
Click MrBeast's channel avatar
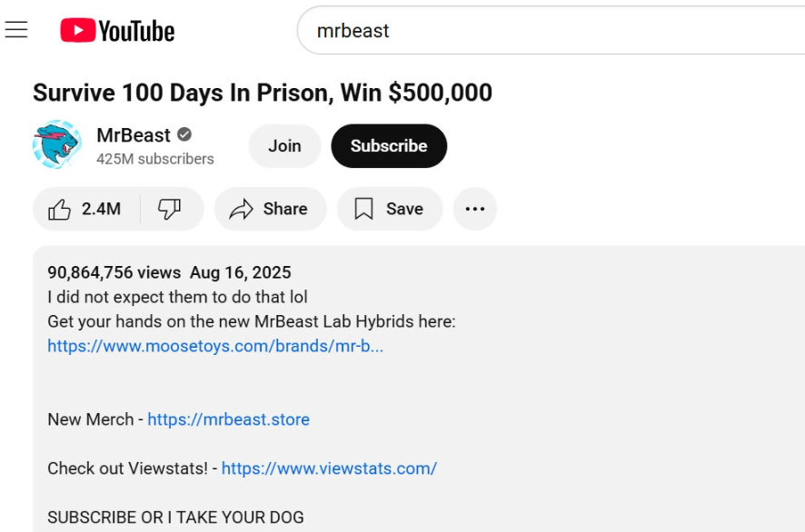56,145
